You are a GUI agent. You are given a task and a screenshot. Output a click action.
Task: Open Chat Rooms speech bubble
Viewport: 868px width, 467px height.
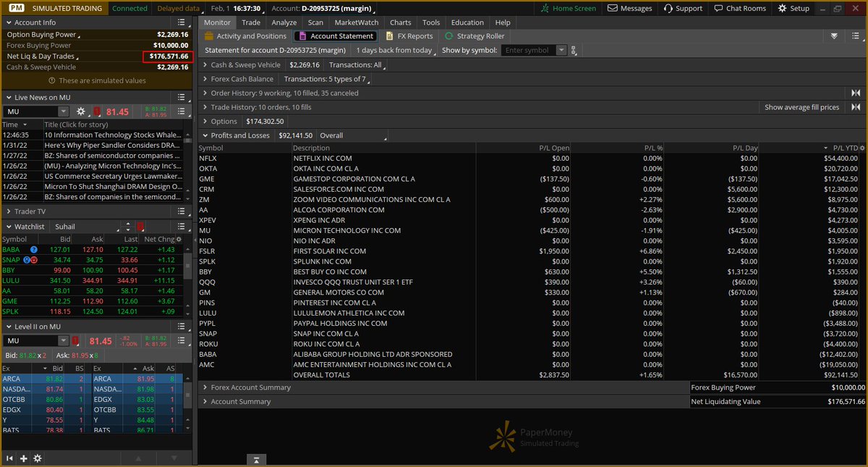pyautogui.click(x=718, y=8)
